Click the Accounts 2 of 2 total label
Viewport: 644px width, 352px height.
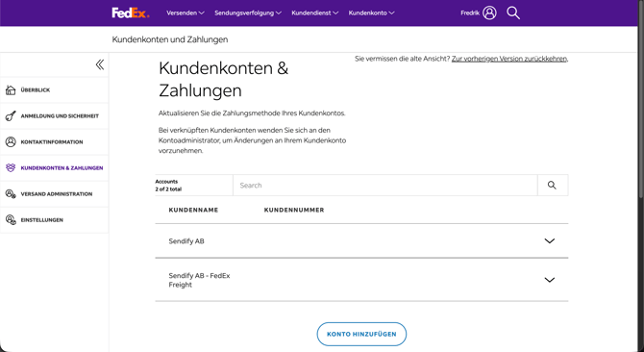click(x=168, y=186)
